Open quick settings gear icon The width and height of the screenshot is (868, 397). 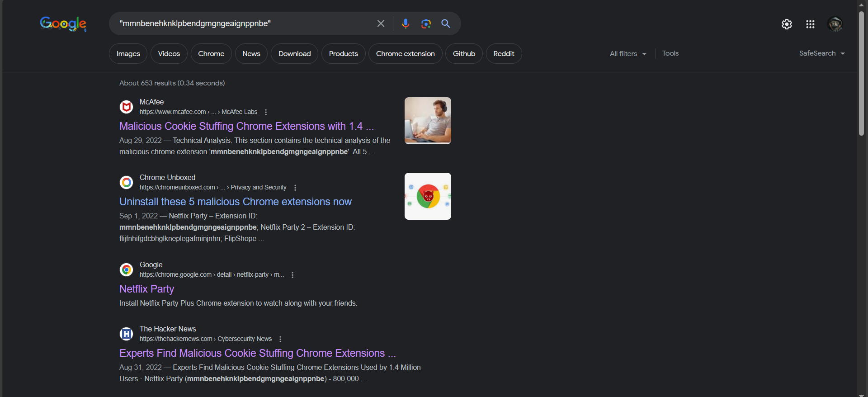[787, 24]
